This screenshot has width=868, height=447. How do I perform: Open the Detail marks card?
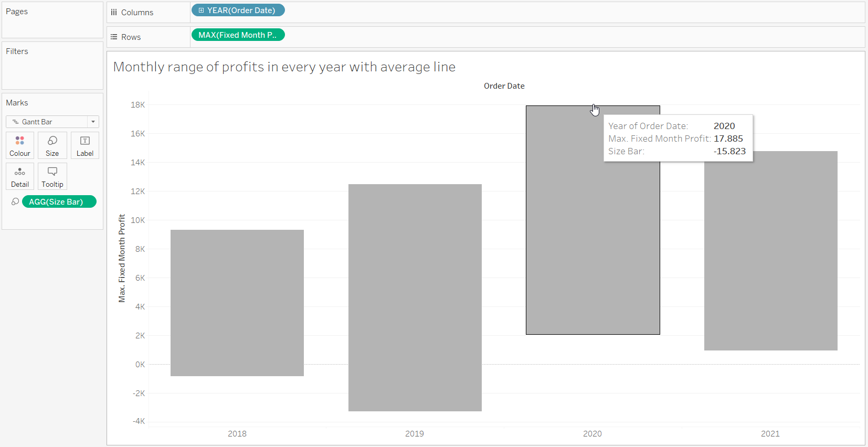[20, 176]
